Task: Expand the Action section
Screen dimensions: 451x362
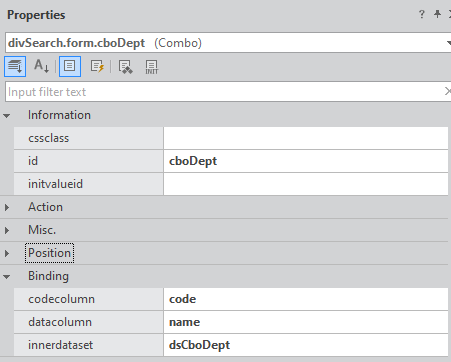Action: click(7, 207)
